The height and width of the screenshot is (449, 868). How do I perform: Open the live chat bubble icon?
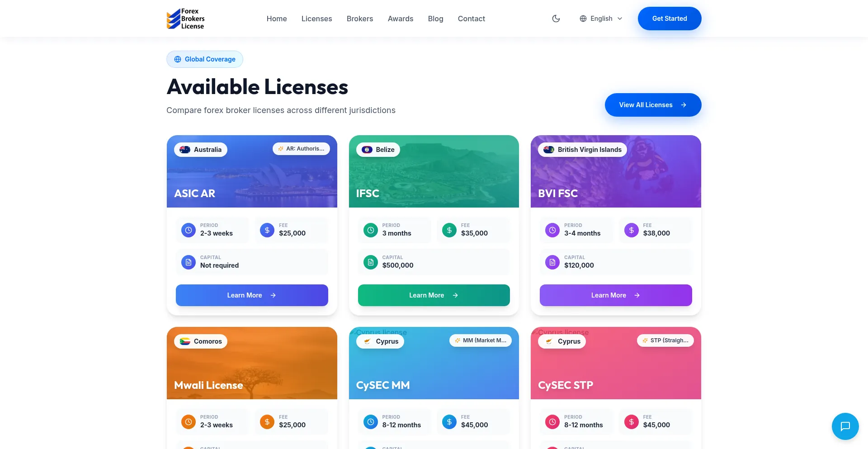click(845, 426)
